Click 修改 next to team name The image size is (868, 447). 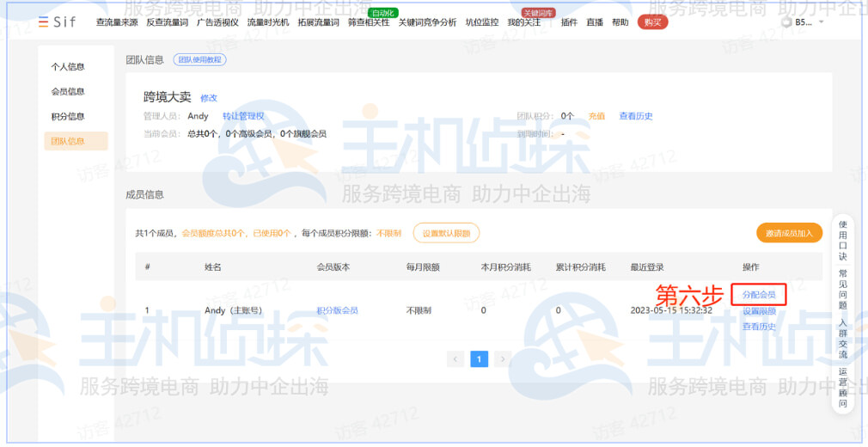(x=209, y=98)
